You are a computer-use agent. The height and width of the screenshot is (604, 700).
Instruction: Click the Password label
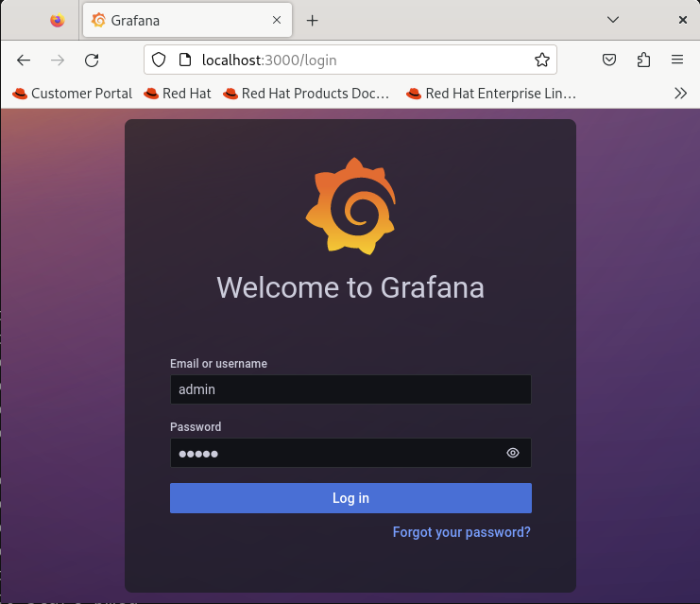196,427
